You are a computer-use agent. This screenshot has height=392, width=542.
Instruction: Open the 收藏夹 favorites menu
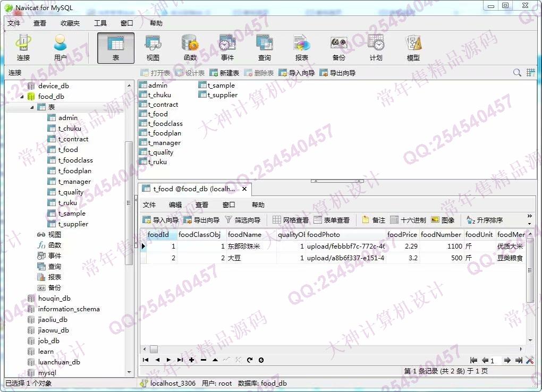[x=70, y=23]
